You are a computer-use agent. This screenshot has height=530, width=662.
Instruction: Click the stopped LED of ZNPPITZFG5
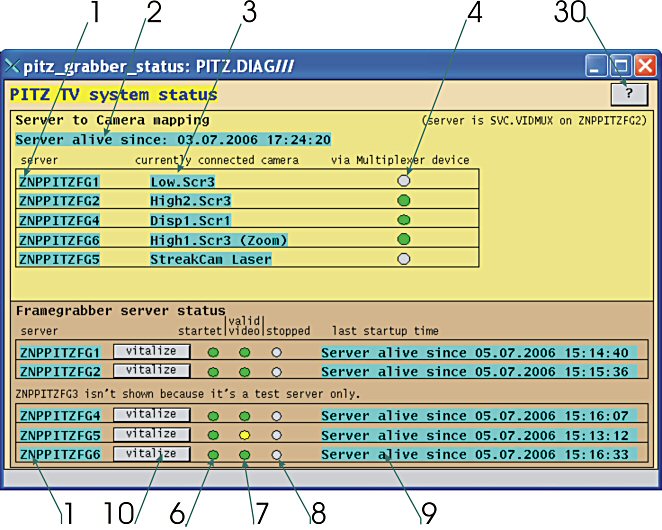click(x=277, y=435)
